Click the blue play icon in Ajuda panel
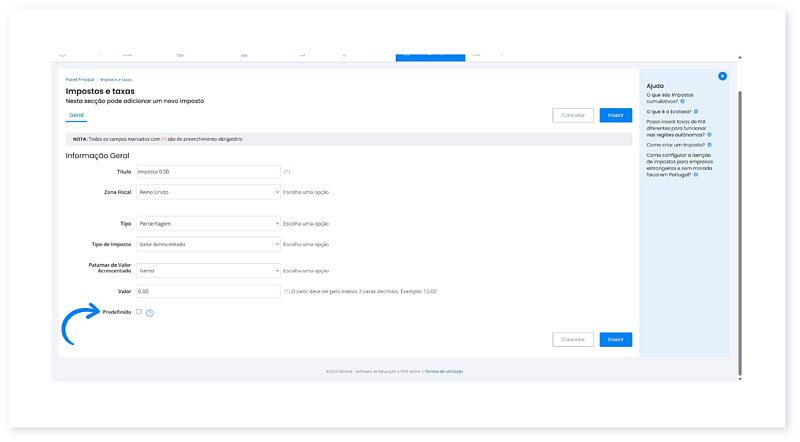800x442 pixels. [x=722, y=76]
